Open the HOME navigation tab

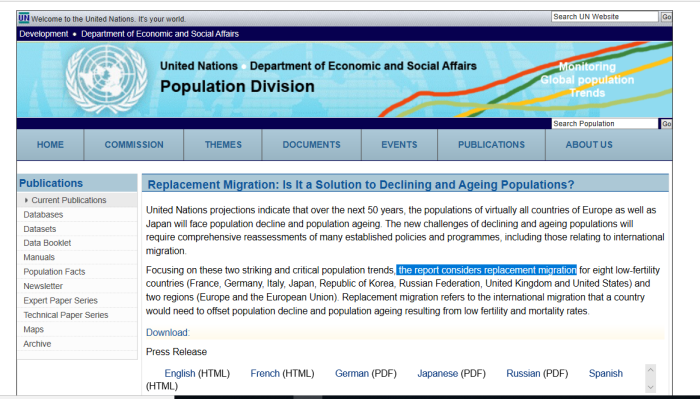point(50,145)
